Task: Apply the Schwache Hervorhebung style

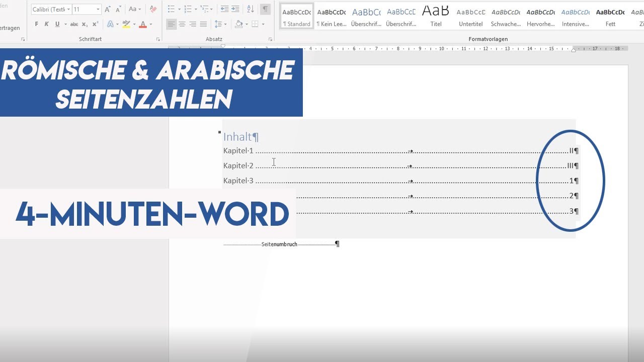Action: (506, 17)
